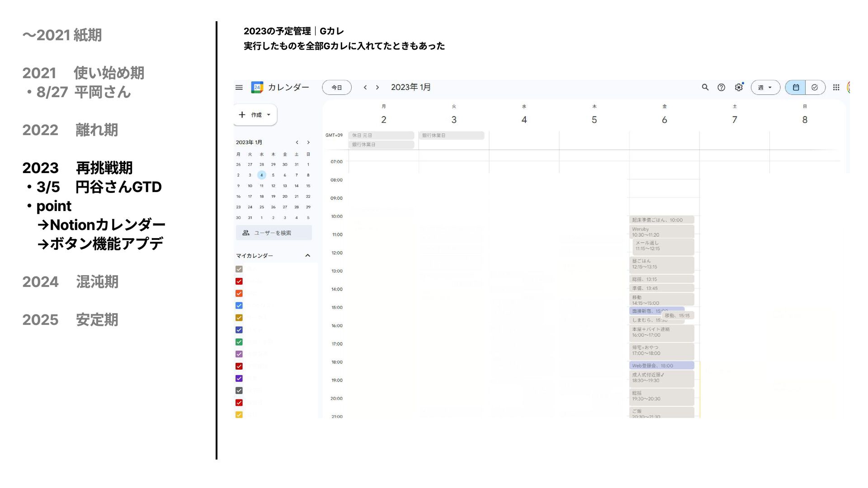Image resolution: width=868 pixels, height=488 pixels.
Task: Click the slide text 2023 再挑戦期
Action: 77,168
